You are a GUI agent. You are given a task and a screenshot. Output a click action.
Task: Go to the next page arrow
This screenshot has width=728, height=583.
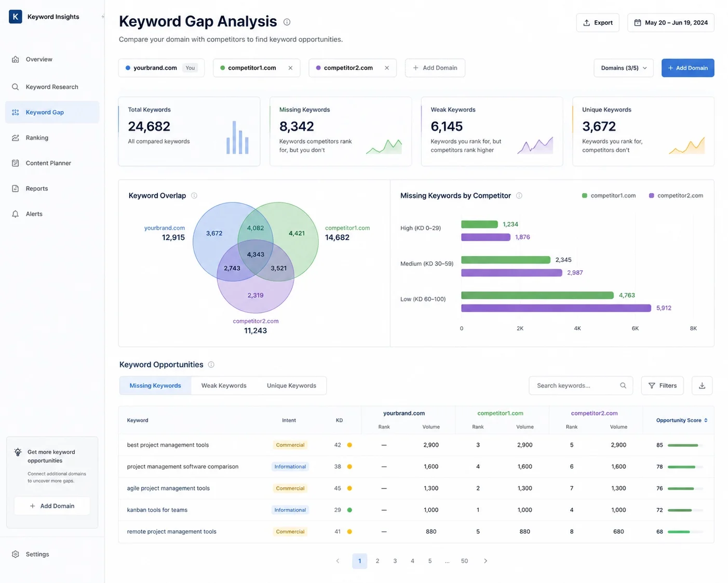pyautogui.click(x=486, y=561)
